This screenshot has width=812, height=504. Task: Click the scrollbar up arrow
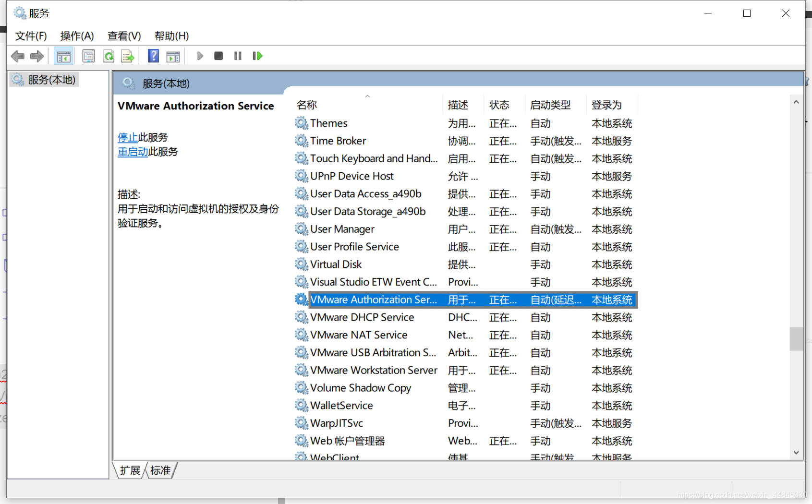tap(796, 102)
